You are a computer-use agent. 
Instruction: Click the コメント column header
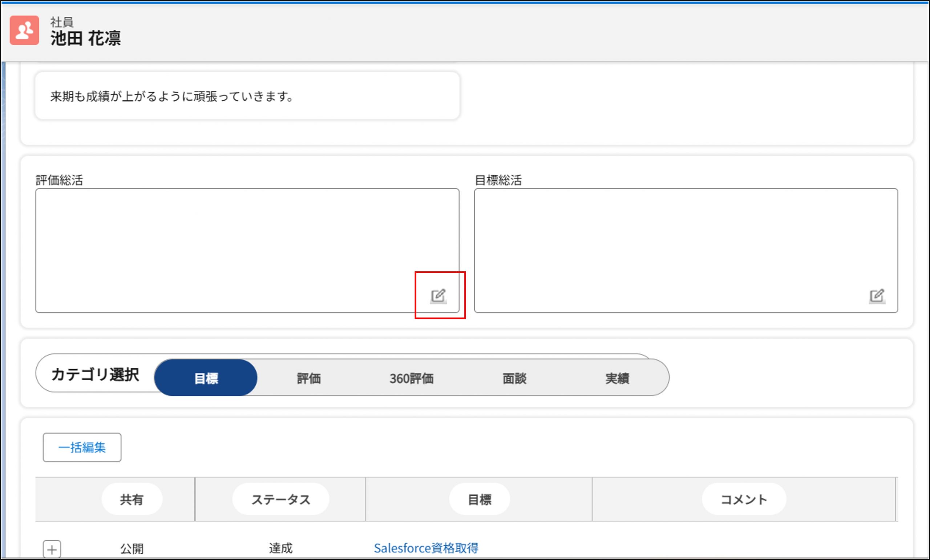[744, 500]
